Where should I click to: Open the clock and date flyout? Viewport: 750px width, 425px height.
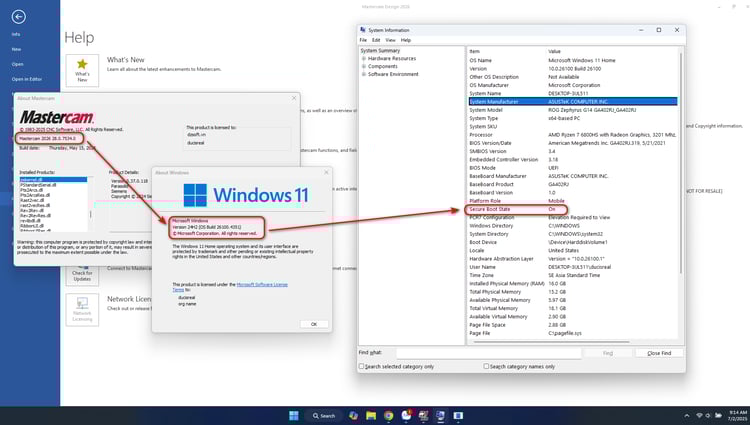click(738, 415)
